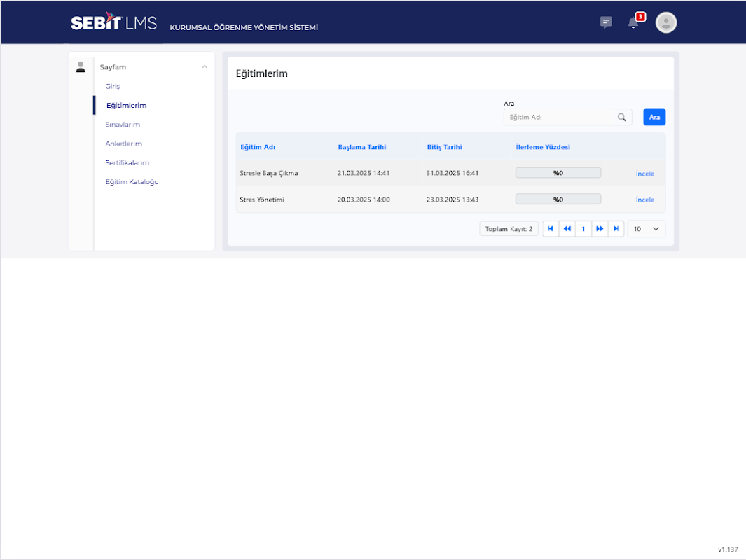Click the Eğitimlerim page heading

(262, 73)
